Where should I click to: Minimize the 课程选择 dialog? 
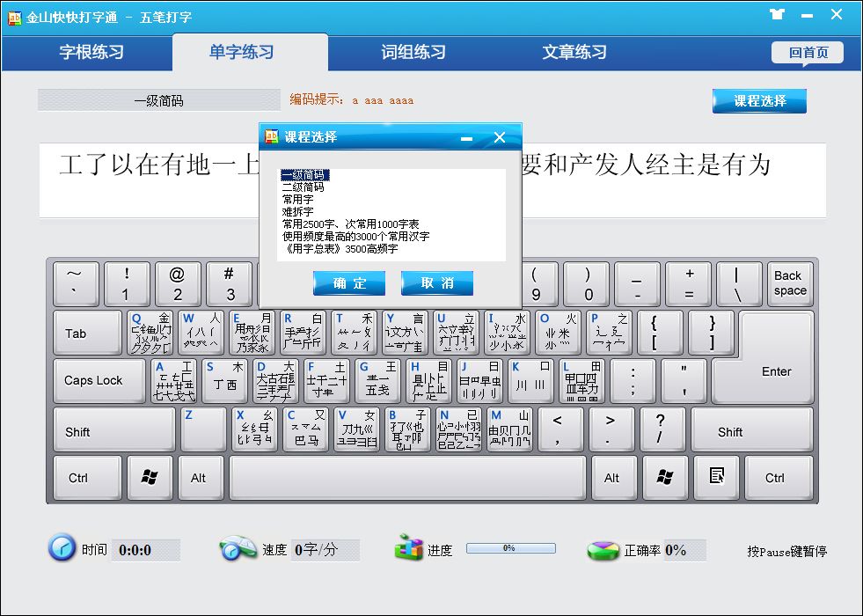click(467, 137)
